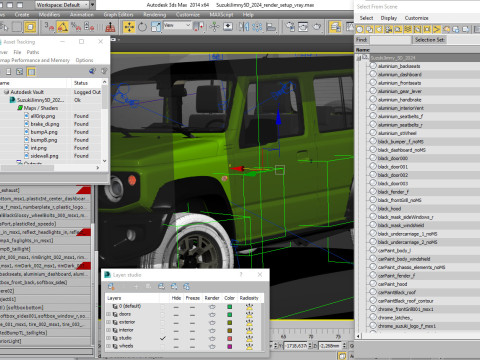Toggle Freeze for the interior layer

pyautogui.click(x=192, y=330)
